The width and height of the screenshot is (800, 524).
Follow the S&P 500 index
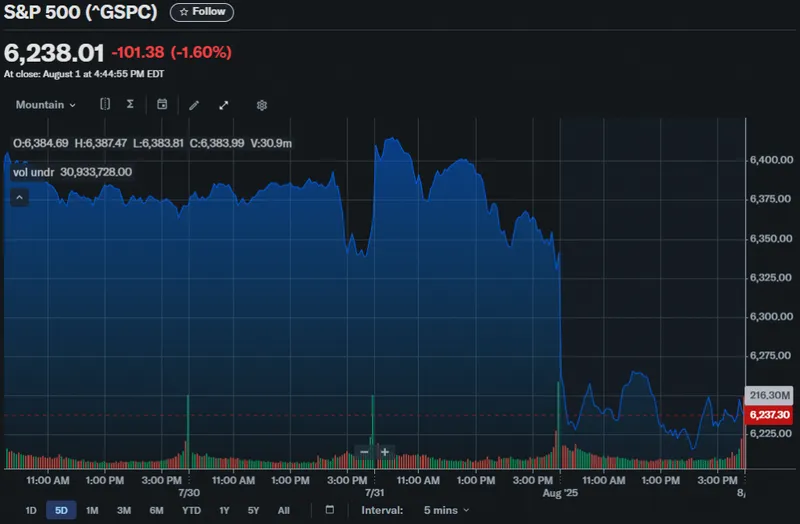[x=202, y=12]
